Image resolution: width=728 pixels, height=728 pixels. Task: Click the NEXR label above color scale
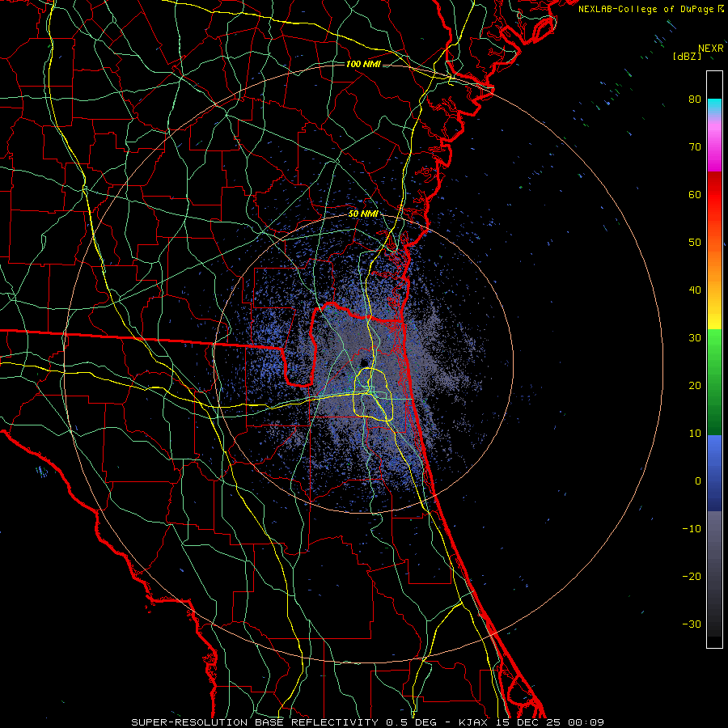711,49
